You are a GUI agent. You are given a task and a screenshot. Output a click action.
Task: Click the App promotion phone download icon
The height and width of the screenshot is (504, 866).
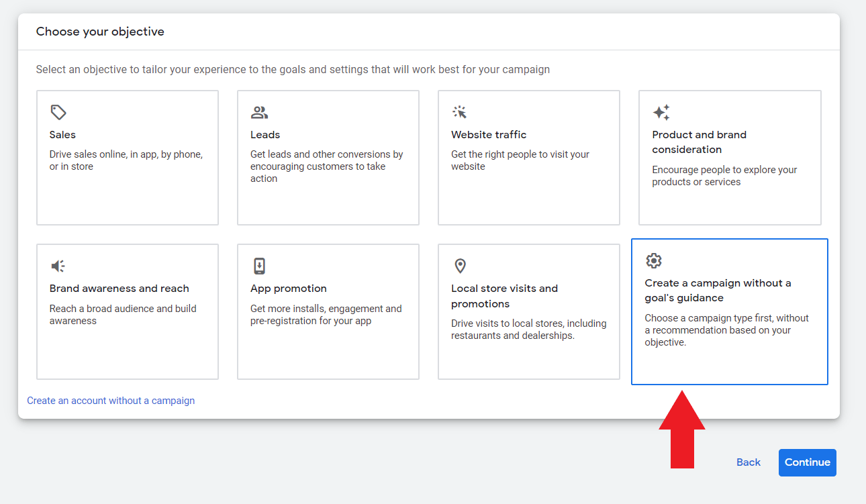pos(259,266)
